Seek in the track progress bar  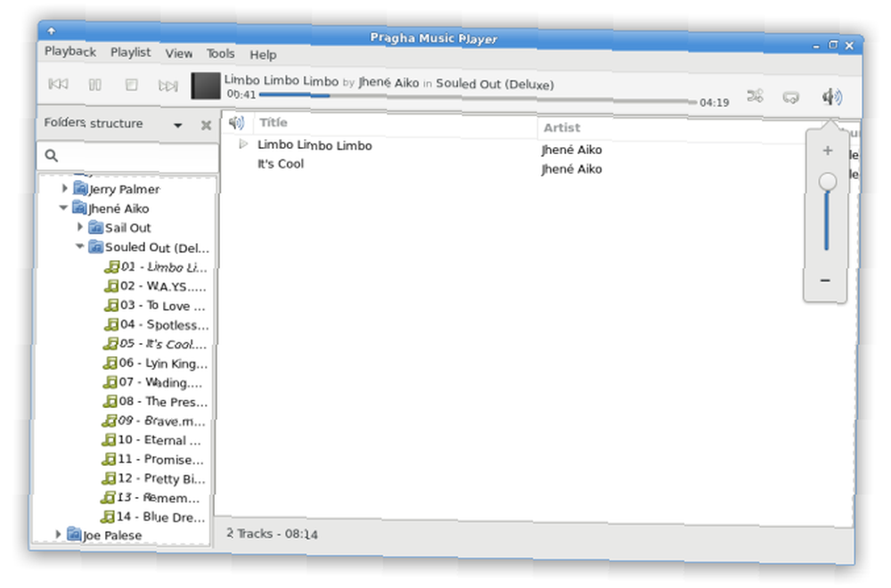[x=478, y=98]
